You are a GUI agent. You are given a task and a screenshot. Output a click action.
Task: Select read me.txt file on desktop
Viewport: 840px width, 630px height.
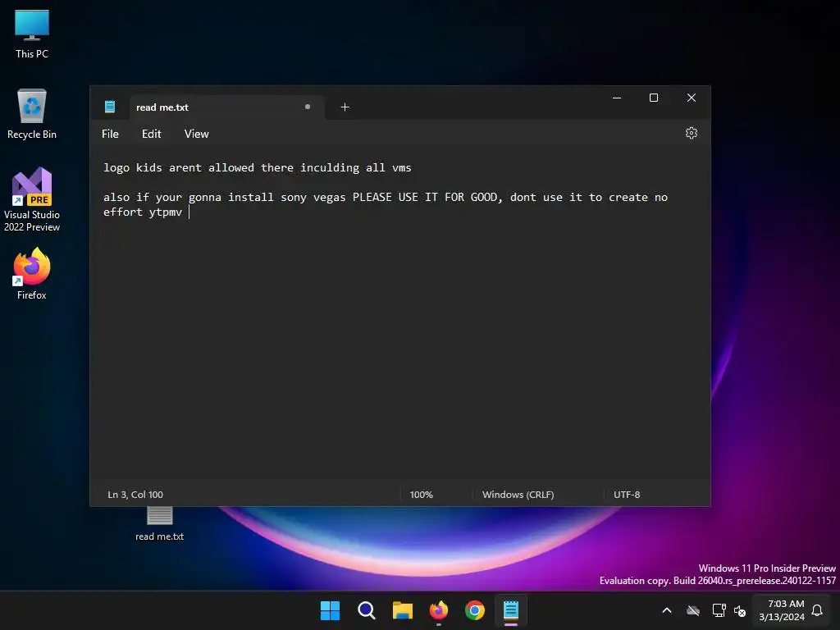coord(160,525)
